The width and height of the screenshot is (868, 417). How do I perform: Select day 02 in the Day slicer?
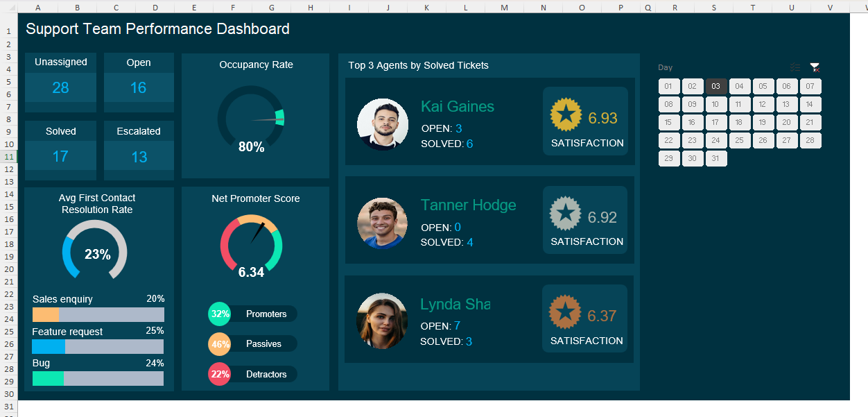tap(693, 87)
